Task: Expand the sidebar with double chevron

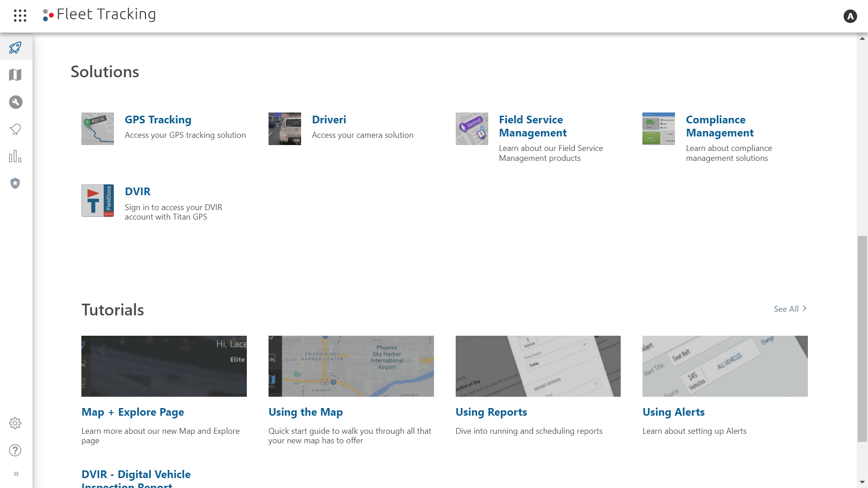Action: [x=16, y=474]
